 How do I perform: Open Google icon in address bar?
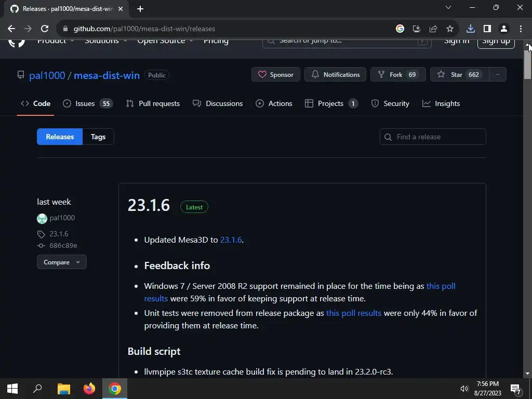(400, 29)
